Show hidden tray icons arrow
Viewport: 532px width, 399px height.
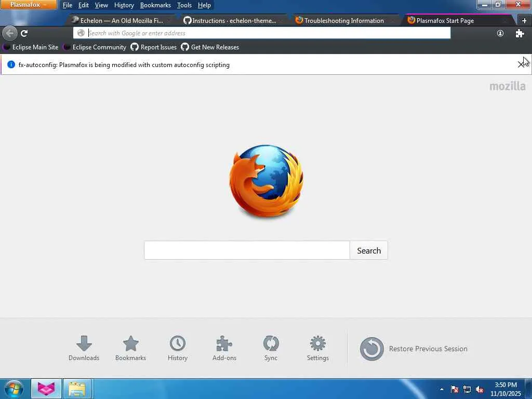click(x=442, y=389)
